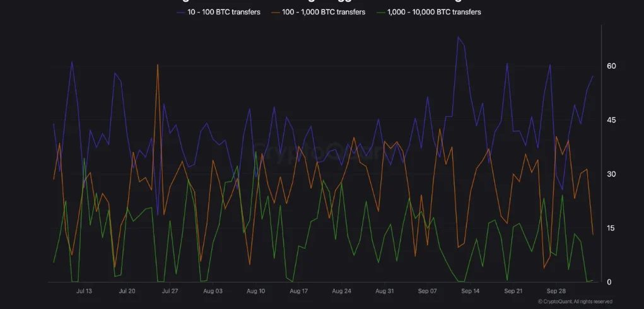This screenshot has height=309, width=644.
Task: Click the Sep 14 date label
Action: click(471, 291)
